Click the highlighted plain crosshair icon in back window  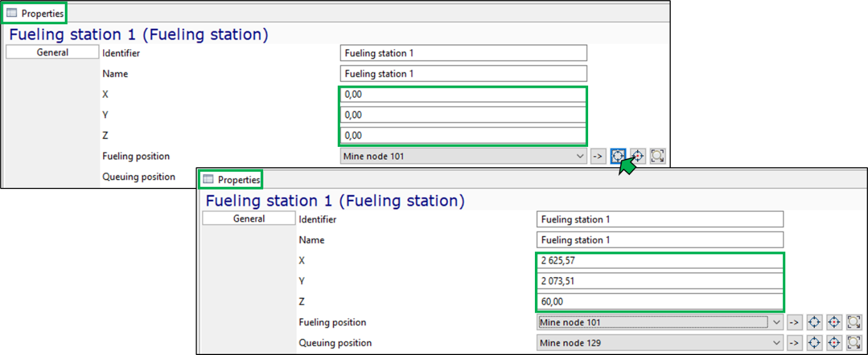pos(618,156)
